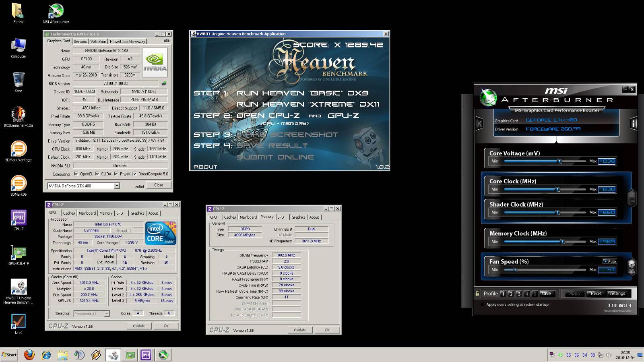Open Afterburner Settings
644x362 pixels.
[x=617, y=294]
